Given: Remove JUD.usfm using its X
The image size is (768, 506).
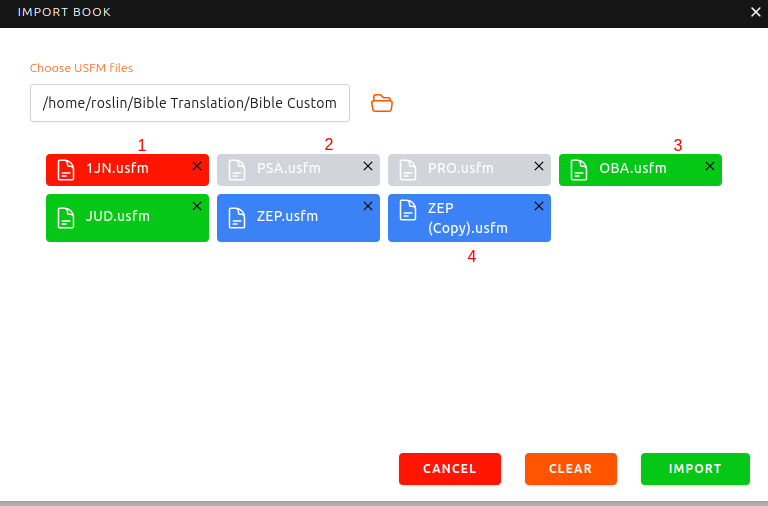Looking at the screenshot, I should (x=197, y=205).
